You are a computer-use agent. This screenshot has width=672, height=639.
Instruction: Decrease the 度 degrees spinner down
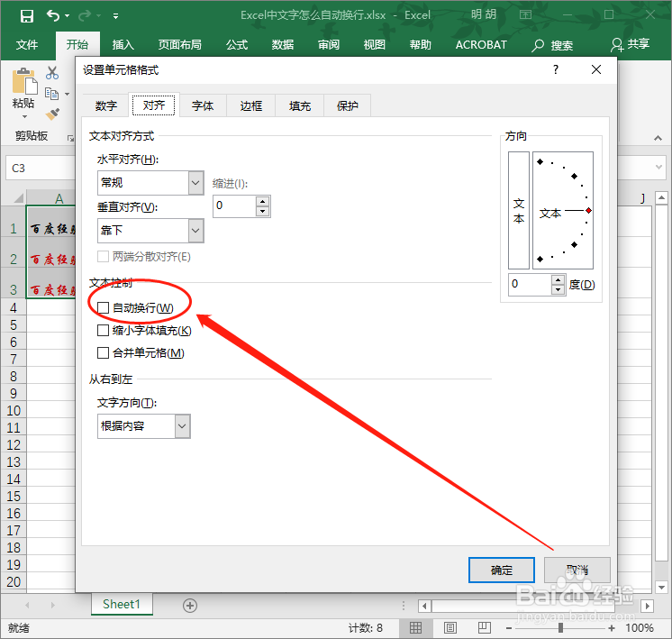click(x=558, y=289)
